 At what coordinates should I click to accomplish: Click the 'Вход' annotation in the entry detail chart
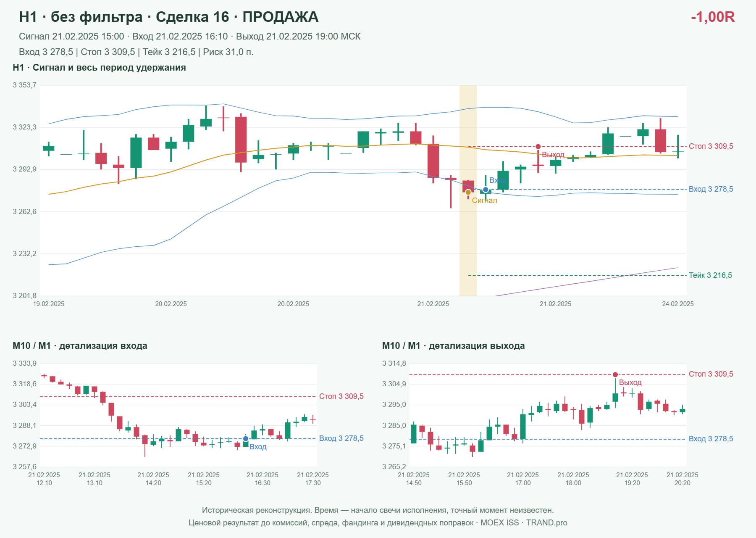click(258, 447)
